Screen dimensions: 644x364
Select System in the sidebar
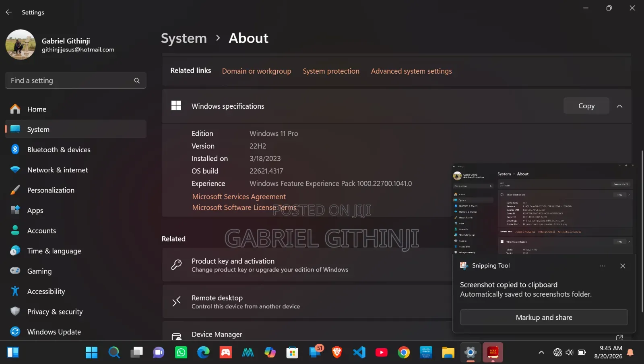click(76, 129)
